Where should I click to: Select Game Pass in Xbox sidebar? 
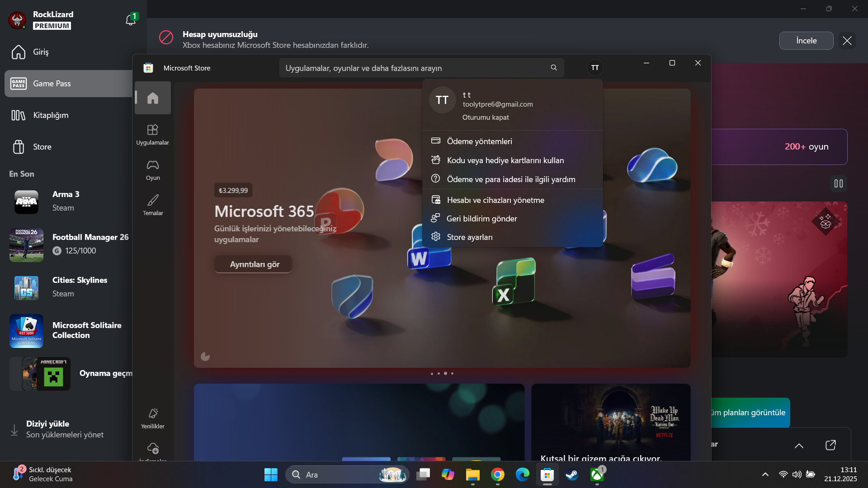pos(68,84)
